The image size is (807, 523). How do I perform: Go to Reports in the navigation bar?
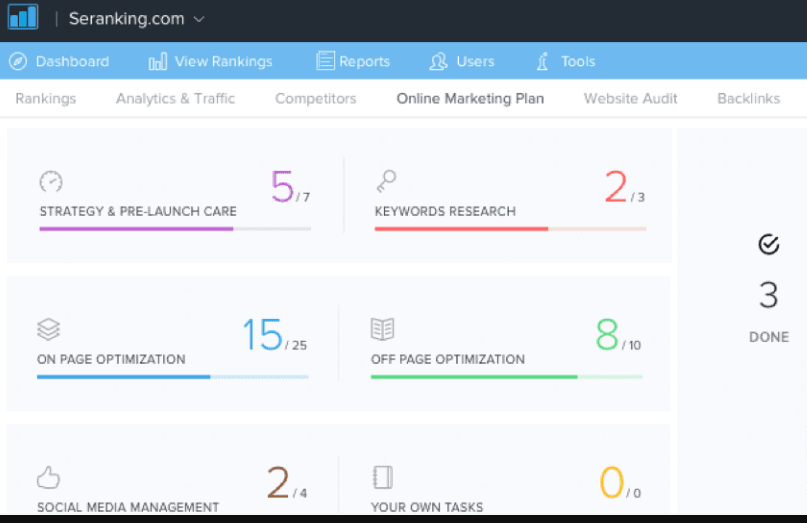(x=353, y=61)
